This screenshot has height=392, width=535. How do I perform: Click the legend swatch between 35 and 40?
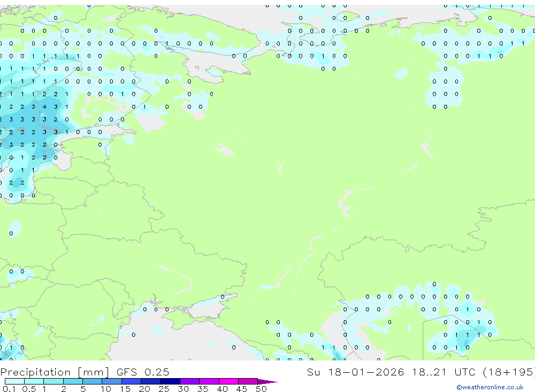(209, 381)
